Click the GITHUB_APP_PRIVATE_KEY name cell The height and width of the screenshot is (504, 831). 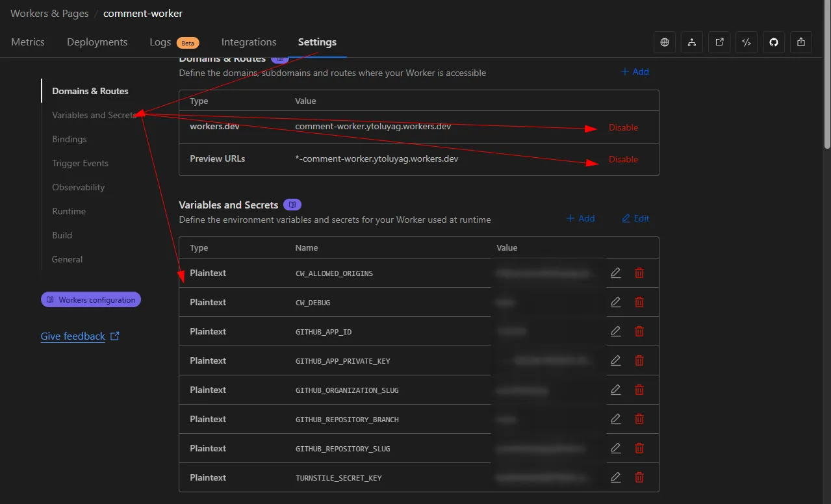click(343, 361)
